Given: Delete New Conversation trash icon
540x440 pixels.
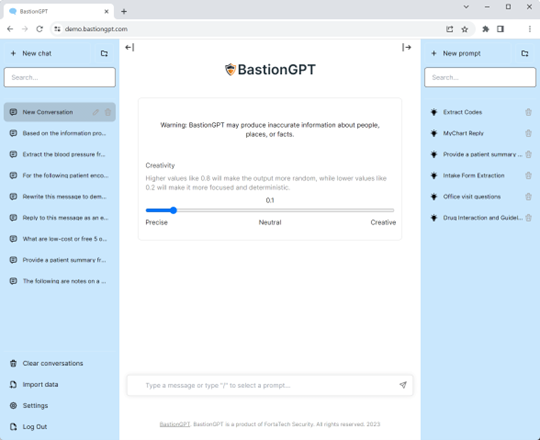Looking at the screenshot, I should 108,112.
